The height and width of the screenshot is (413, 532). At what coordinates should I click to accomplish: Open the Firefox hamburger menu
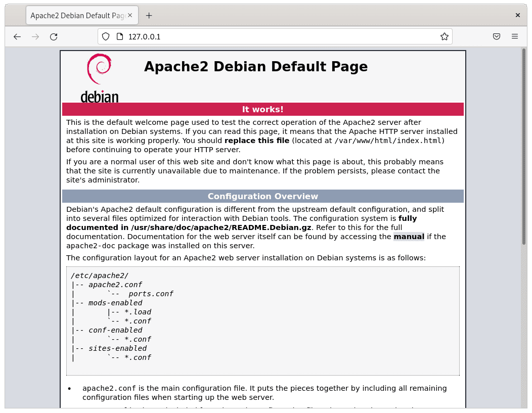pyautogui.click(x=515, y=36)
